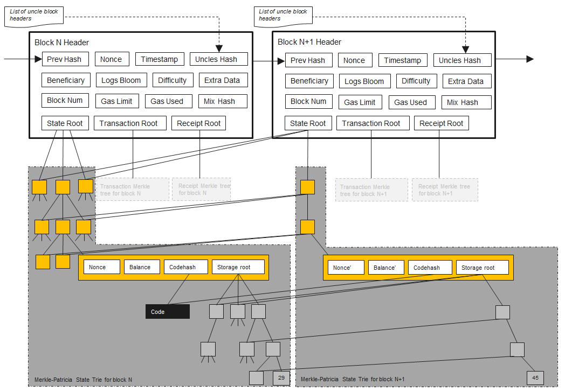The height and width of the screenshot is (392, 565).
Task: Select the gray node under Storage root in block N+1
Action: [x=502, y=311]
